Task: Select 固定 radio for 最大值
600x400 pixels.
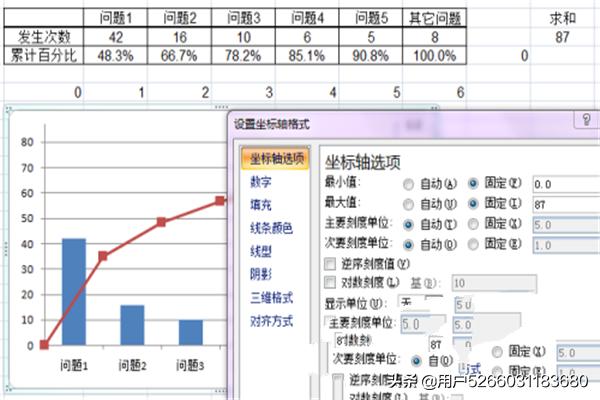Action: click(474, 203)
